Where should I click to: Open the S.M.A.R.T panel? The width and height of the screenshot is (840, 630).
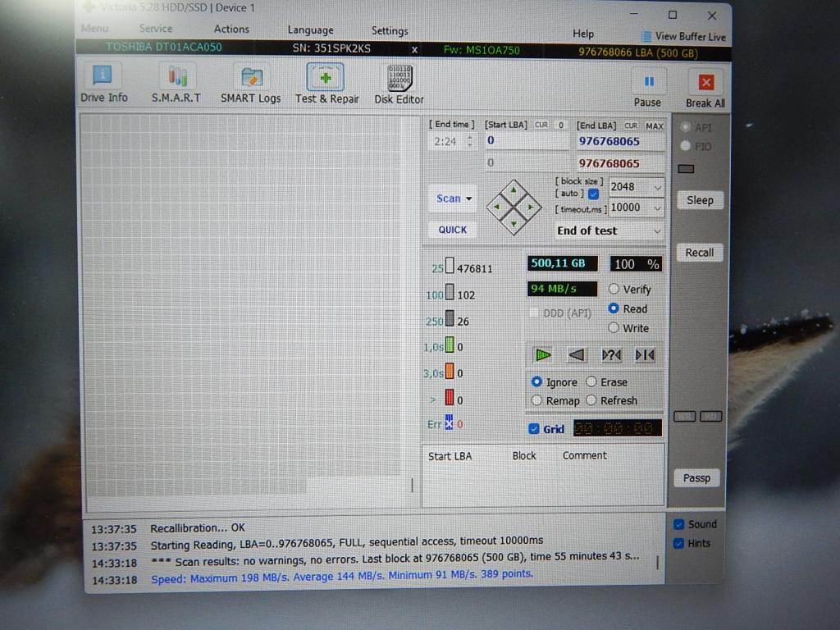coord(176,84)
